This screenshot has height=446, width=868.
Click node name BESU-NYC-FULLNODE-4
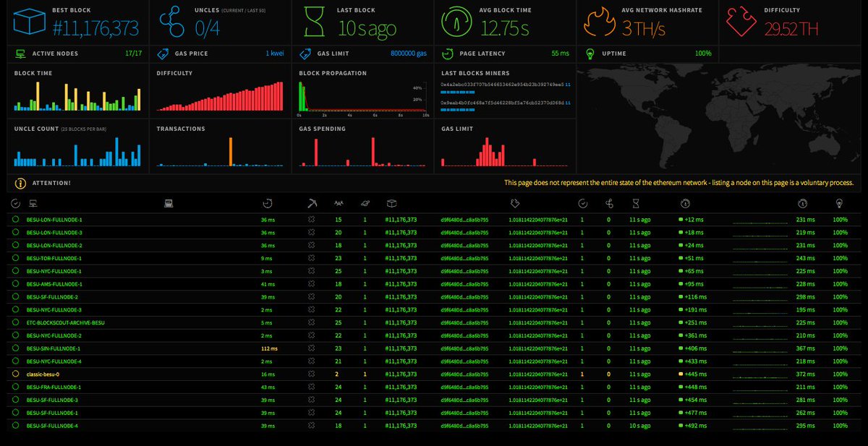click(54, 361)
